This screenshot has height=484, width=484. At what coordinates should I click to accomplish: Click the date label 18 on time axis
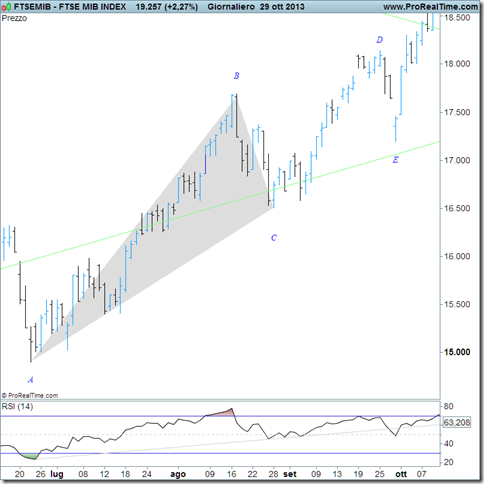[x=125, y=474]
